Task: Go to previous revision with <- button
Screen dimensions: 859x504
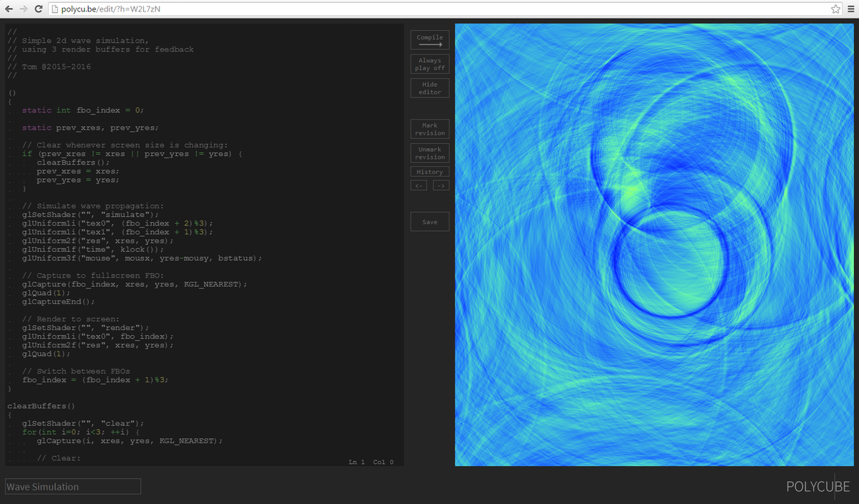Action: coord(419,186)
